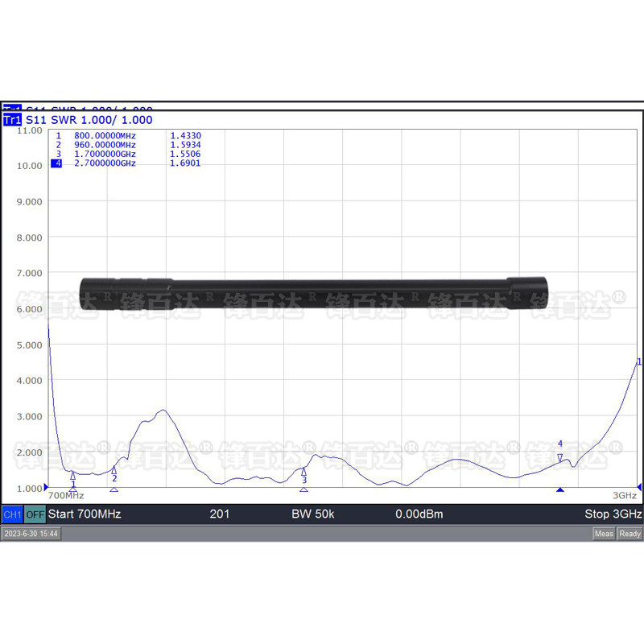Click the CH1 channel button
Viewport: 644px width, 644px height.
click(12, 514)
